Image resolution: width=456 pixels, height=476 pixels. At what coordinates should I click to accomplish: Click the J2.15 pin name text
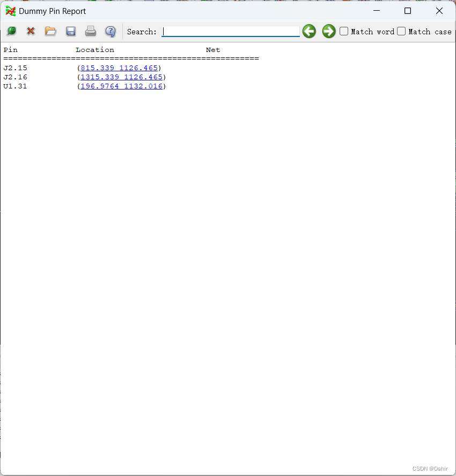point(15,68)
